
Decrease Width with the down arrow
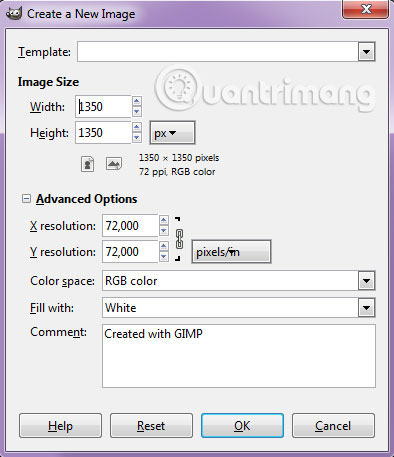(137, 112)
